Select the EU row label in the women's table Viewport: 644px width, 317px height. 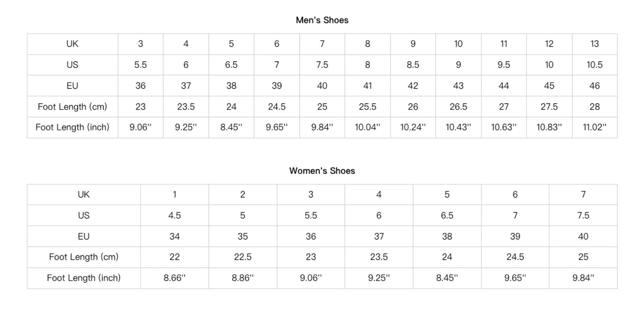[x=84, y=236]
